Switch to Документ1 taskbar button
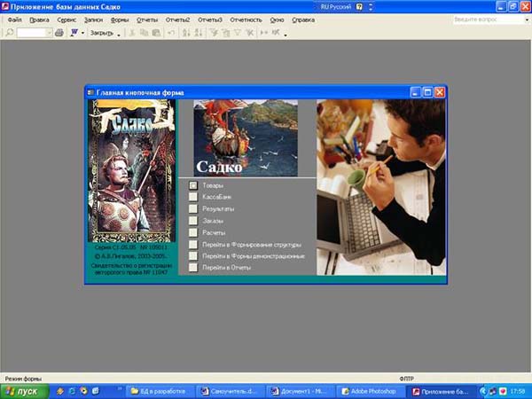The image size is (532, 399). click(x=301, y=391)
